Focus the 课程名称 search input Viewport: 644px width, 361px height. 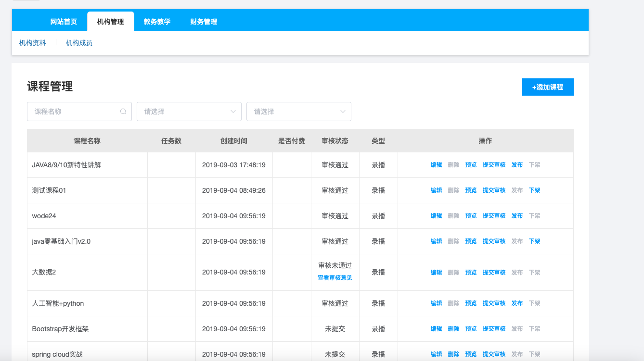79,112
